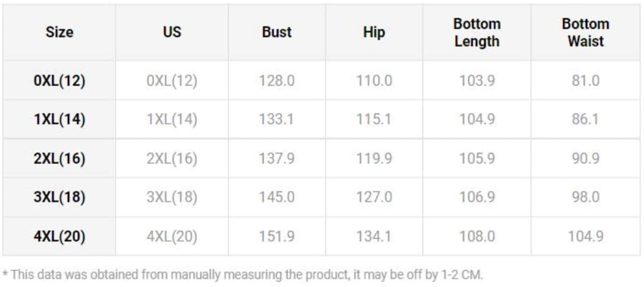Viewport: 644px width, 287px height.
Task: Click the Bottom Length column header
Action: click(x=476, y=32)
